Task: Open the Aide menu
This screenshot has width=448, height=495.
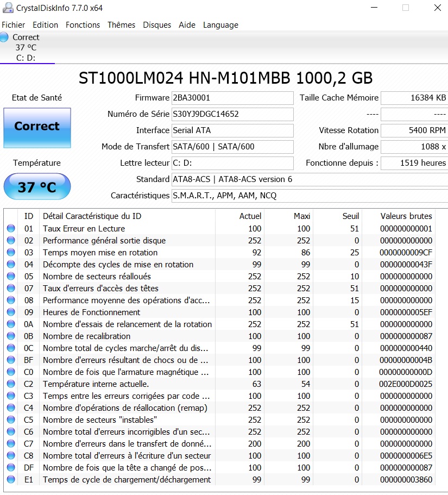Action: (x=187, y=25)
